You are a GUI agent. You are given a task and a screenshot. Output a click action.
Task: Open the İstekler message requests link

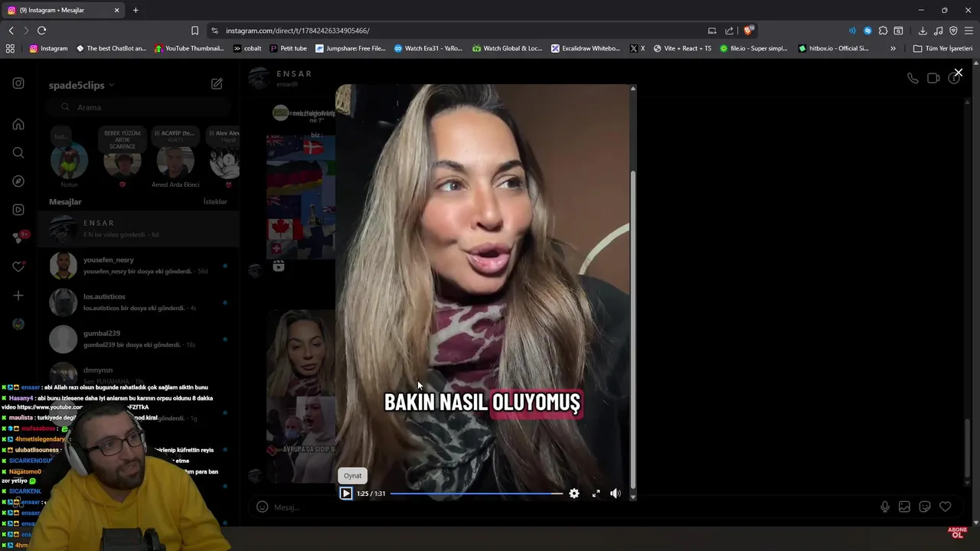(215, 202)
